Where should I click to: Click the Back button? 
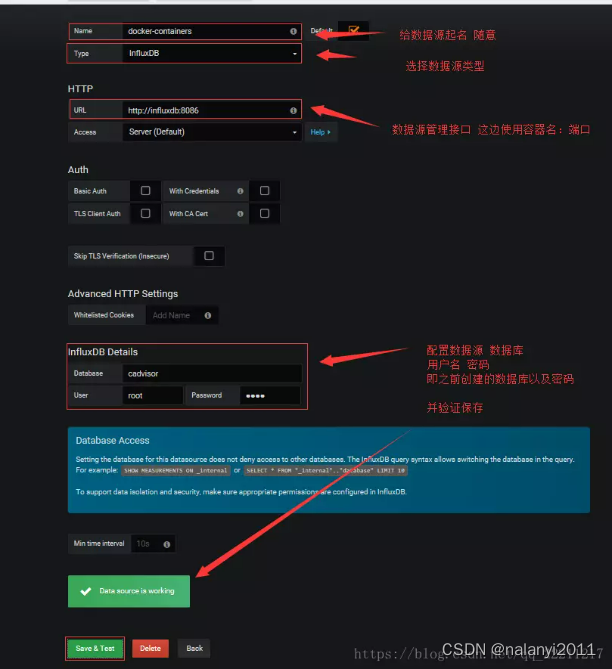194,649
